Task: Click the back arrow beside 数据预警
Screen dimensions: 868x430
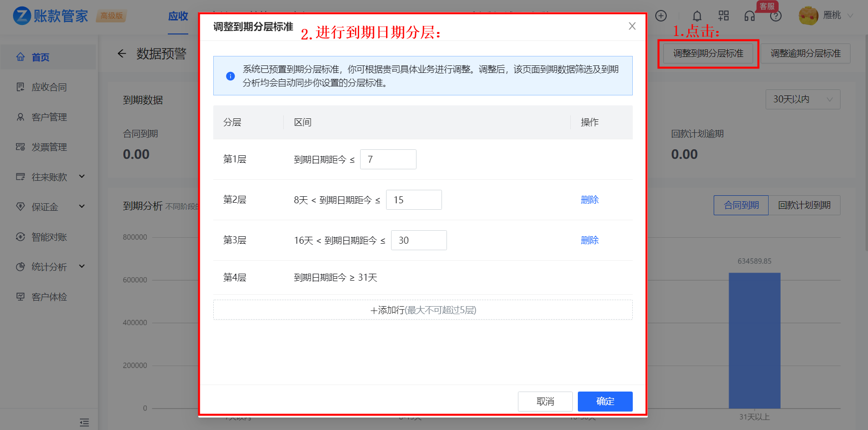Action: click(122, 53)
